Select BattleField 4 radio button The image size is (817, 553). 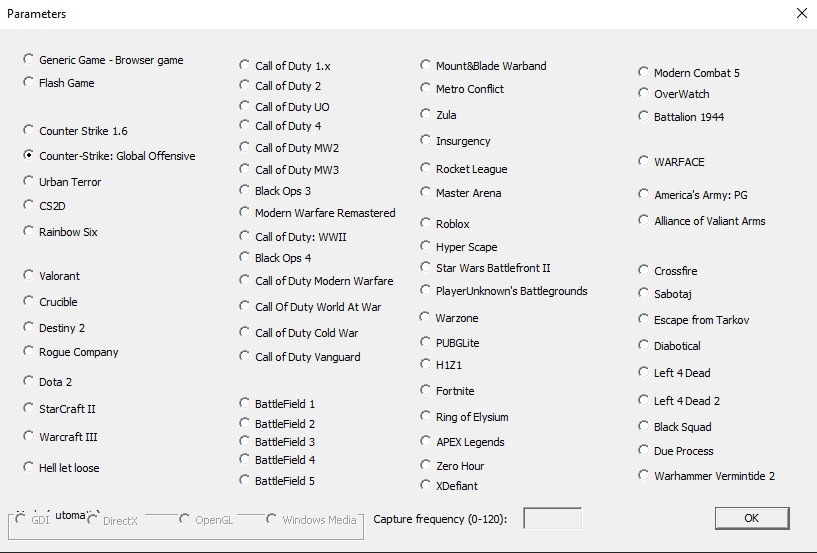245,459
